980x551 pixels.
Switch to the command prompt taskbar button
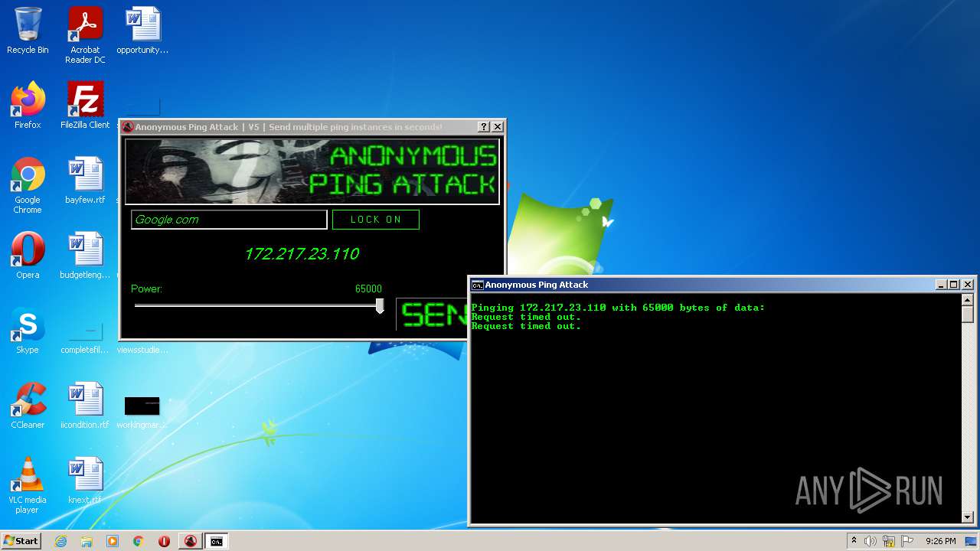click(217, 541)
